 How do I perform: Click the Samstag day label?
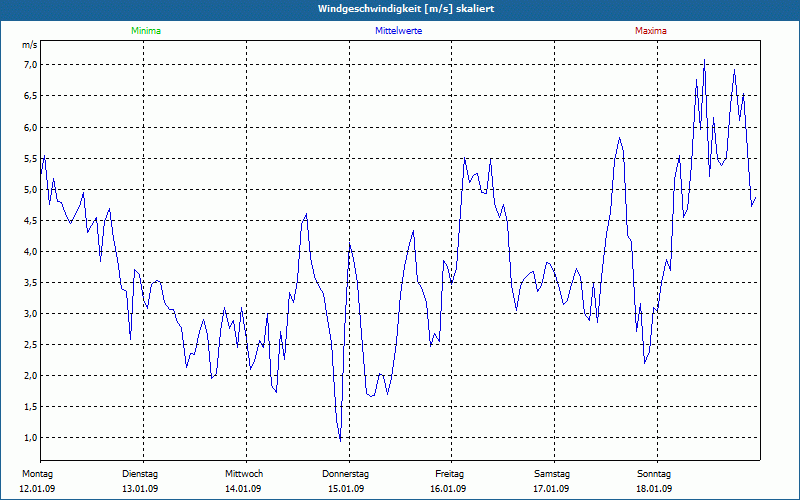552,474
